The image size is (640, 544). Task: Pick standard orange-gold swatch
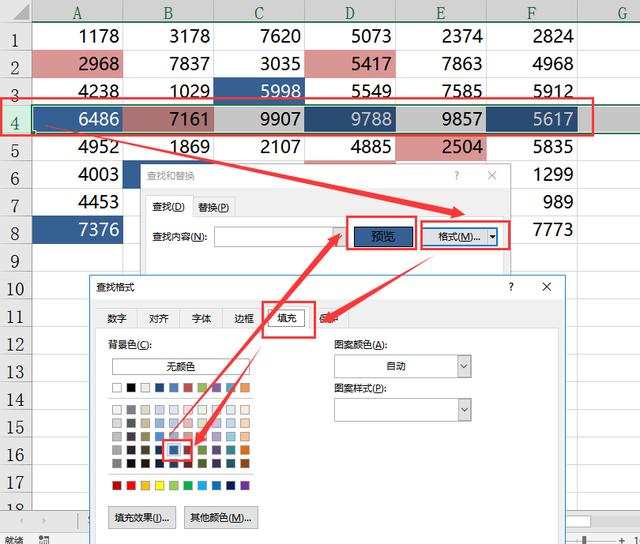[x=145, y=486]
